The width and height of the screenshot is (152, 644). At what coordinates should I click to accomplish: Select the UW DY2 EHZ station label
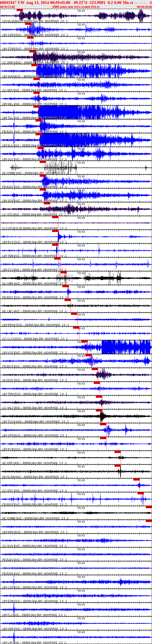pos(35,270)
